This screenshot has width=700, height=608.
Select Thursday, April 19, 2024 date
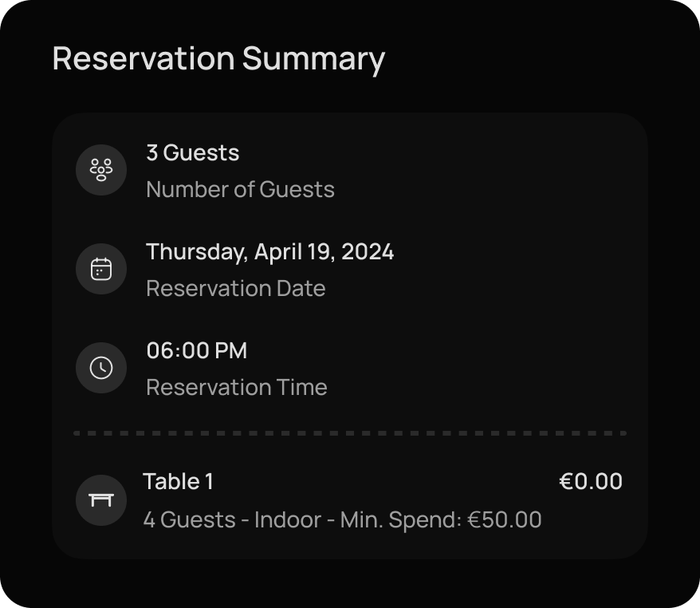pyautogui.click(x=270, y=252)
